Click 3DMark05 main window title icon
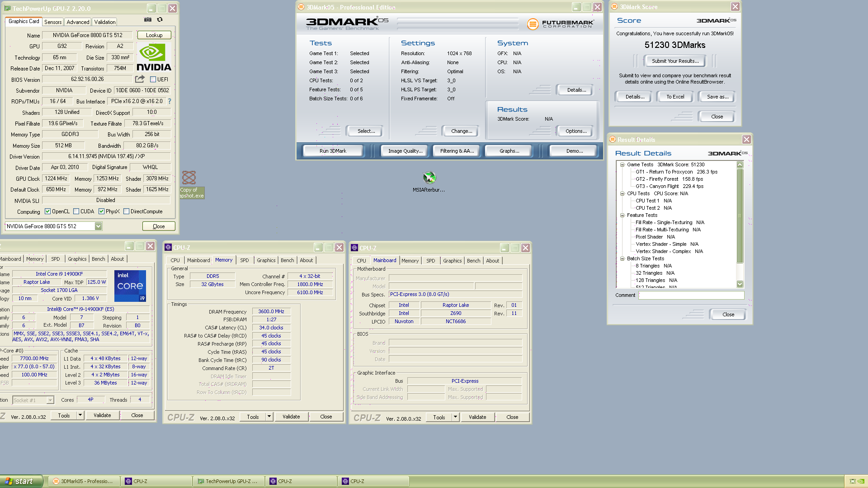The image size is (868, 488). click(301, 7)
